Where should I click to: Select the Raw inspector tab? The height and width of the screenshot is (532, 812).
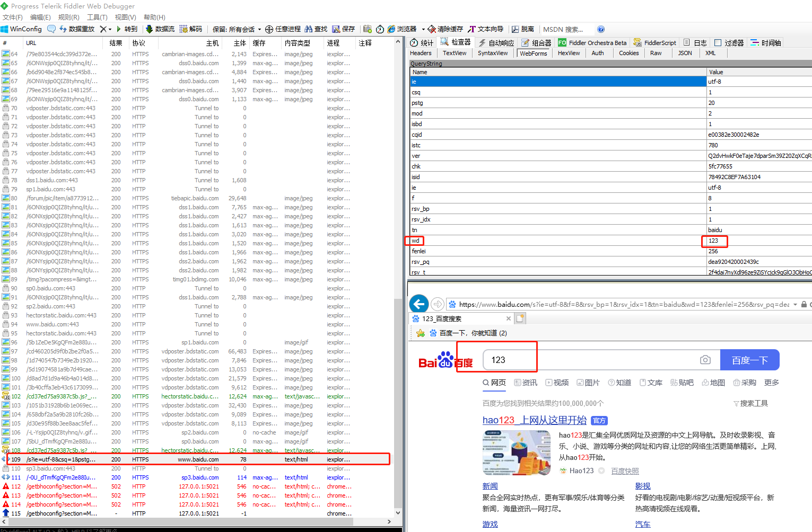[656, 53]
